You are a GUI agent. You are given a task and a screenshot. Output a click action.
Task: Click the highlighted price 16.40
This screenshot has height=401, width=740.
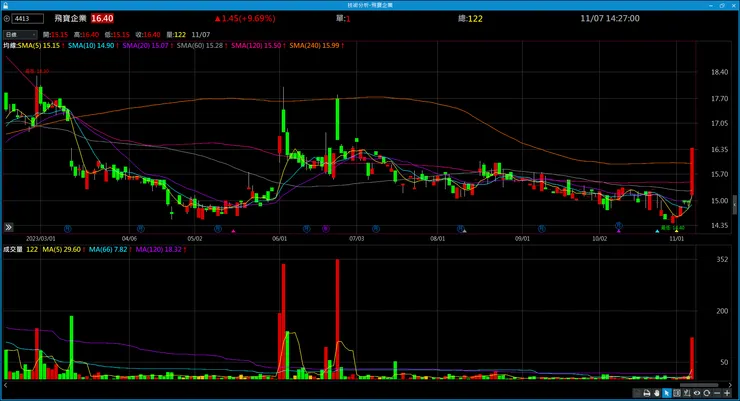pyautogui.click(x=102, y=18)
